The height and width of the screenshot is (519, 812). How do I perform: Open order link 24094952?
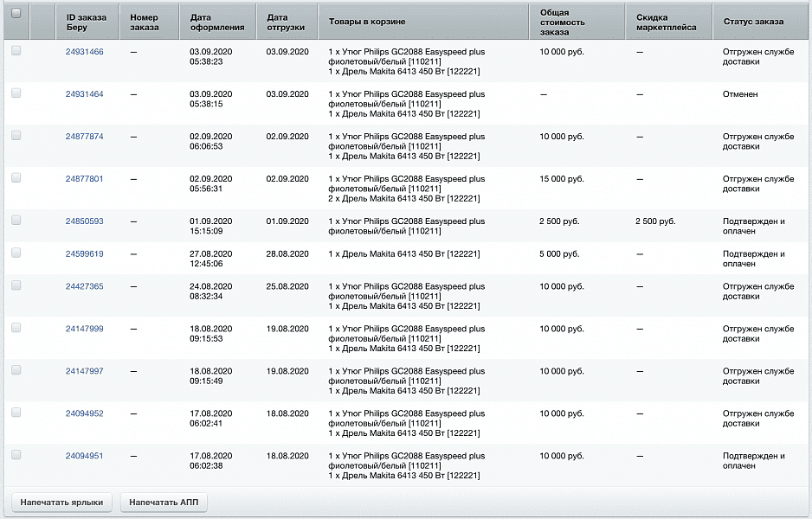click(x=84, y=413)
